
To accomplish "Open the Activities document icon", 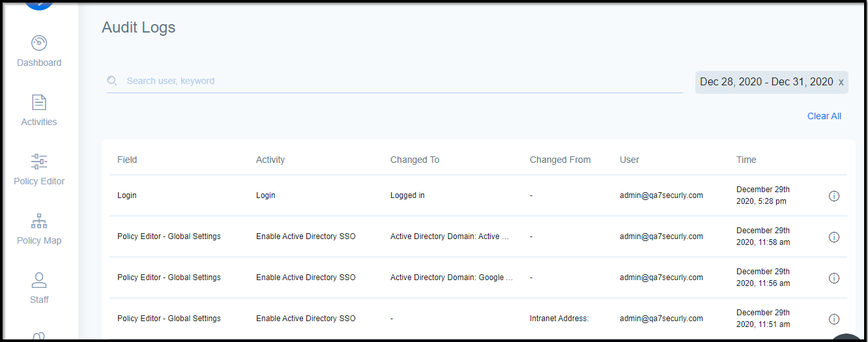I will (39, 102).
